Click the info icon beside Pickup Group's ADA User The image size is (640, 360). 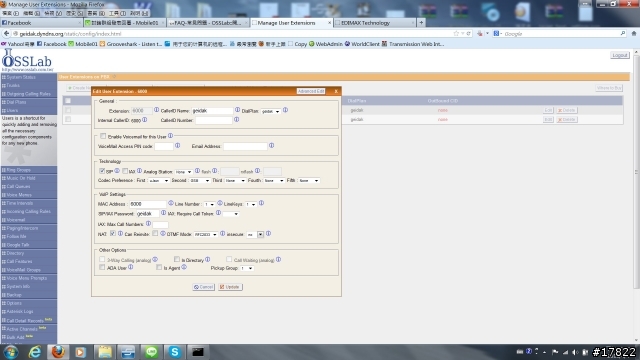[x=131, y=267]
